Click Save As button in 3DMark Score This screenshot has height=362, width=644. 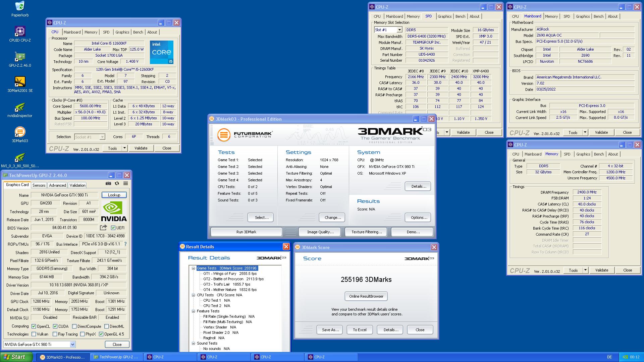[x=330, y=330]
